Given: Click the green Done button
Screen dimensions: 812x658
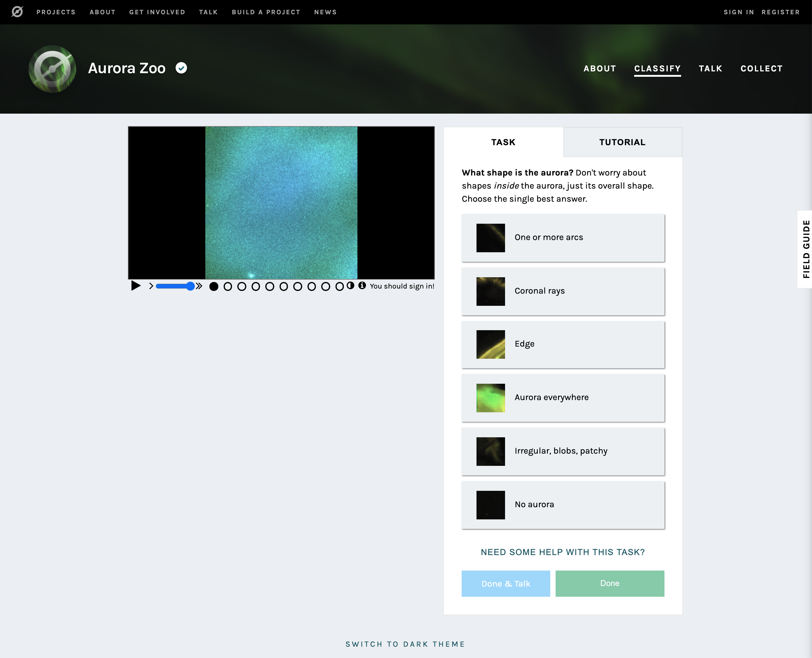Looking at the screenshot, I should [610, 583].
